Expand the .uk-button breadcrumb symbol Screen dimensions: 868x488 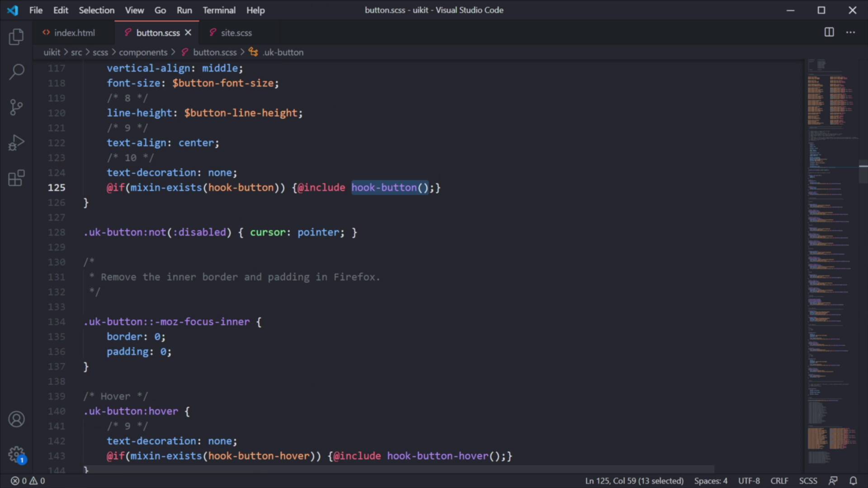[x=283, y=52]
